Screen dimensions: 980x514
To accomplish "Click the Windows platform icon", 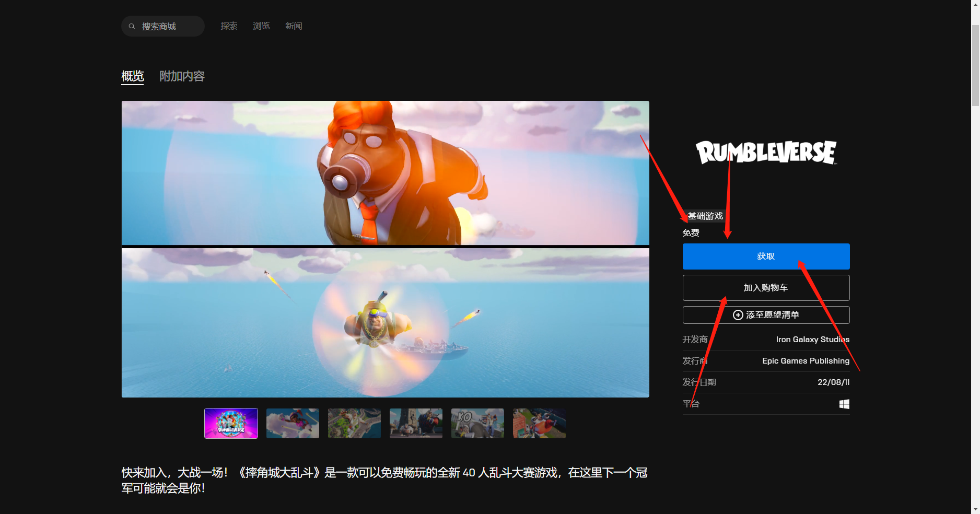I will pos(844,404).
